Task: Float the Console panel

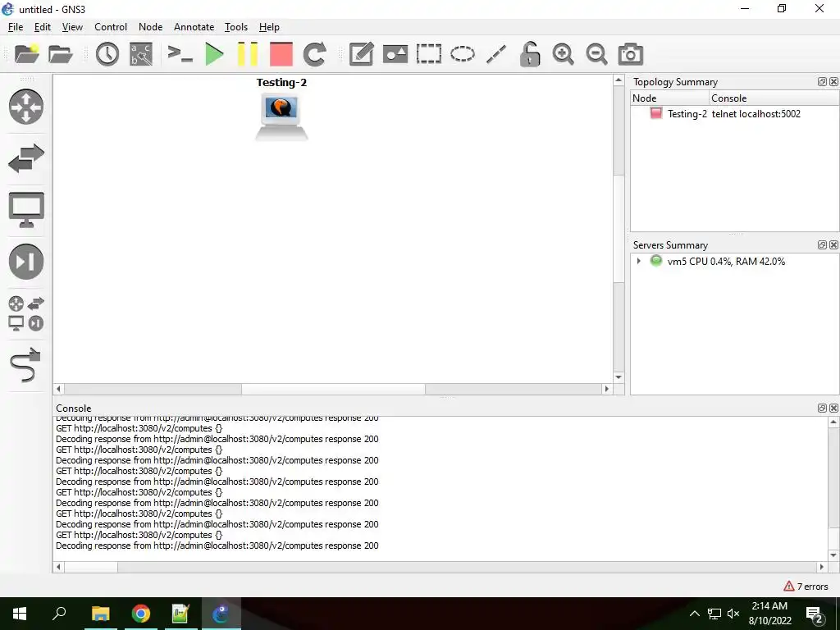Action: pyautogui.click(x=822, y=409)
